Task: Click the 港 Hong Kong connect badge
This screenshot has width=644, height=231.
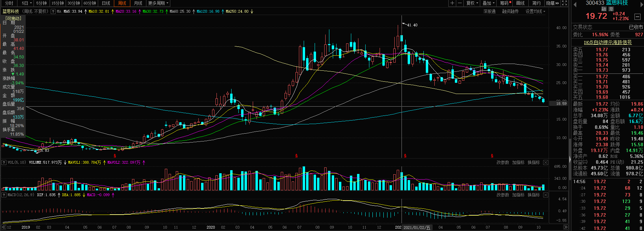Action: pos(611,9)
